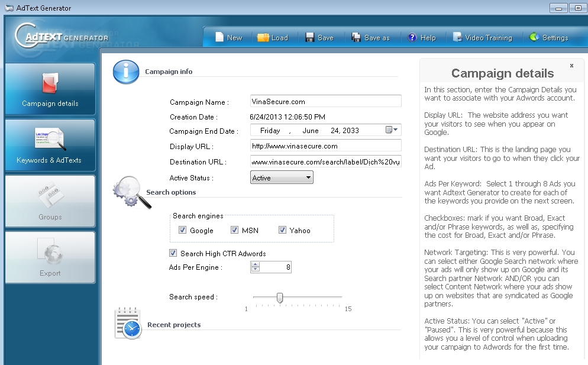Close the Campaign details help panel
The image size is (588, 365).
point(571,66)
